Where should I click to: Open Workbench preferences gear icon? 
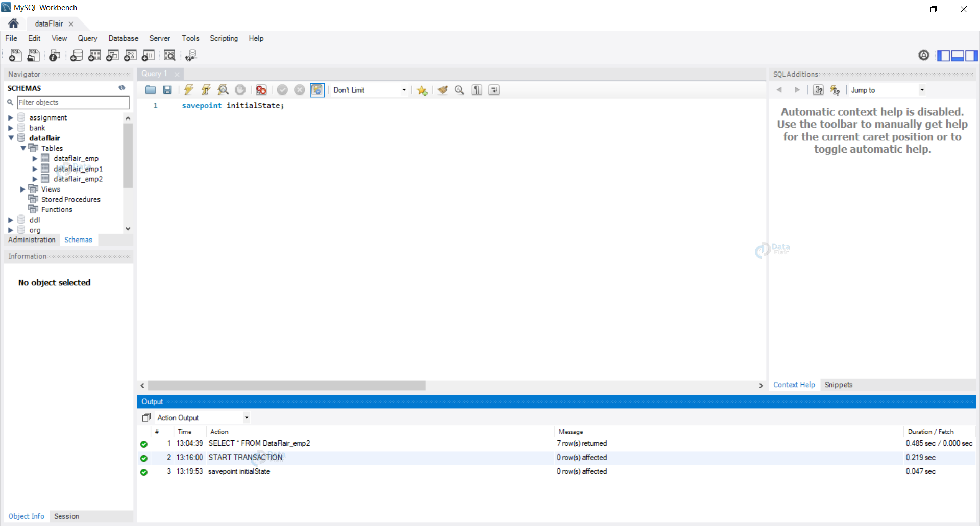pos(924,55)
